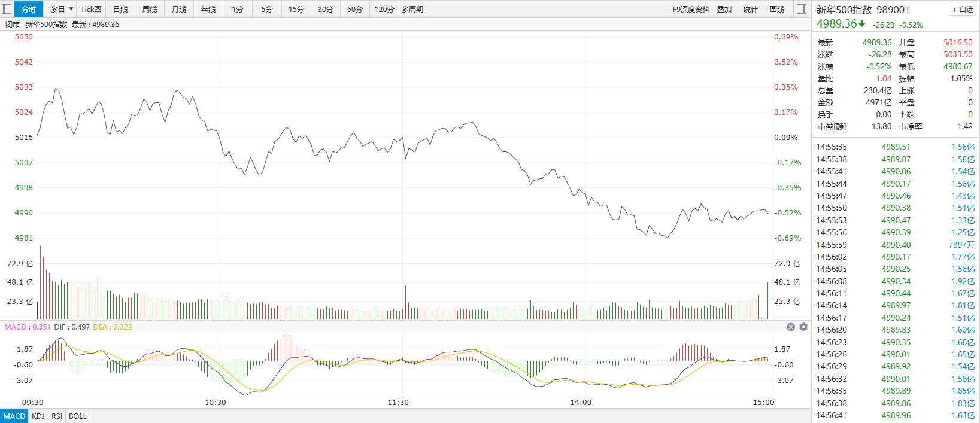Switch to the 分时 intraday chart tab
Screen dimensions: 980x423
tap(29, 9)
